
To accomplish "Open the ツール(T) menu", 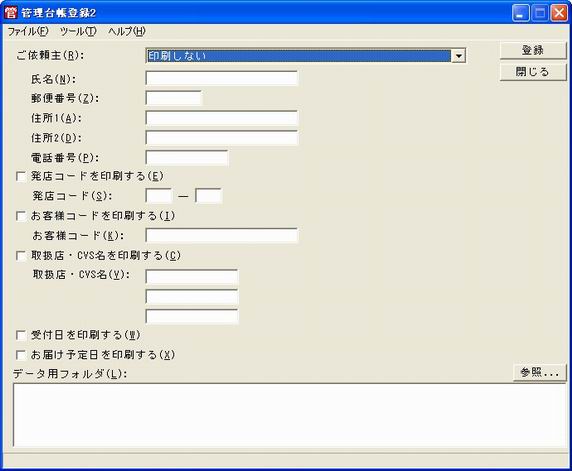I will pyautogui.click(x=78, y=31).
